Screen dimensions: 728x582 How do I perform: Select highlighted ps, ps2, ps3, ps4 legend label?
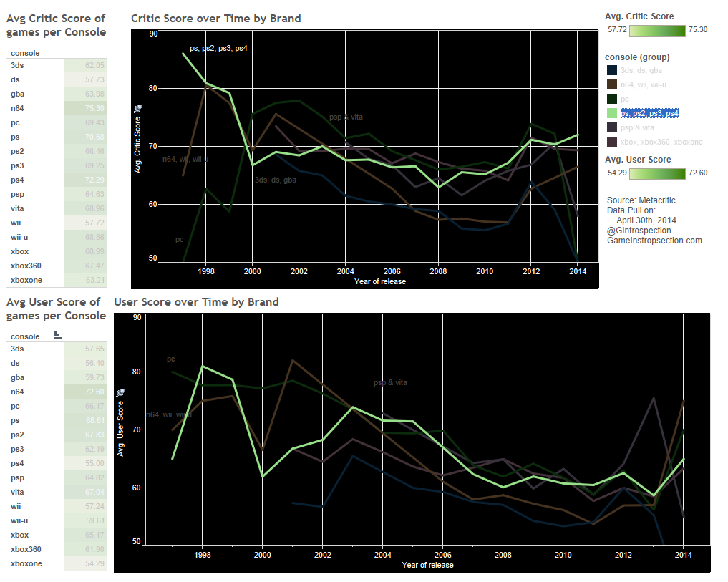[x=650, y=113]
